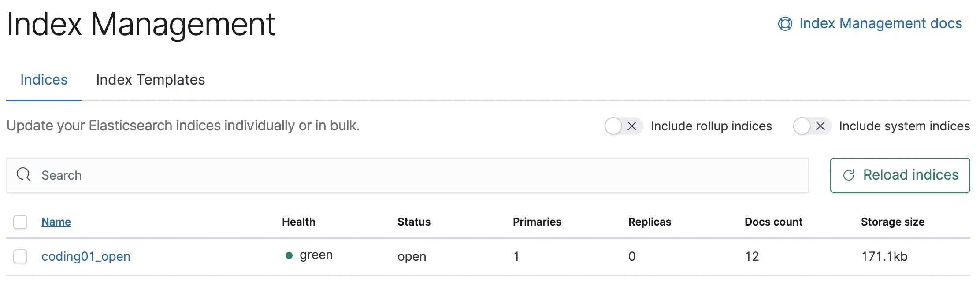Open the Index Templates tab
Viewport: 980px width, 281px height.
pyautogui.click(x=150, y=80)
